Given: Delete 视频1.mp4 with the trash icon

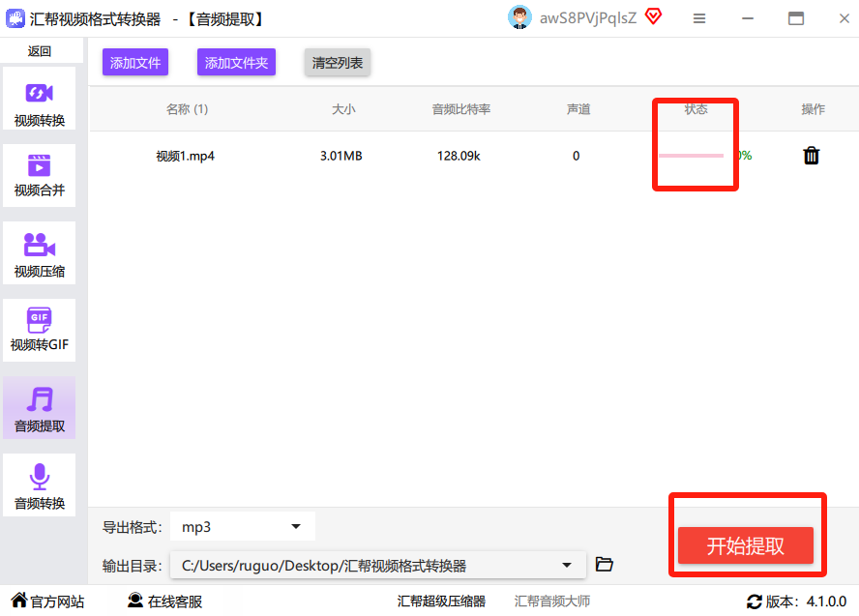Looking at the screenshot, I should pyautogui.click(x=812, y=156).
